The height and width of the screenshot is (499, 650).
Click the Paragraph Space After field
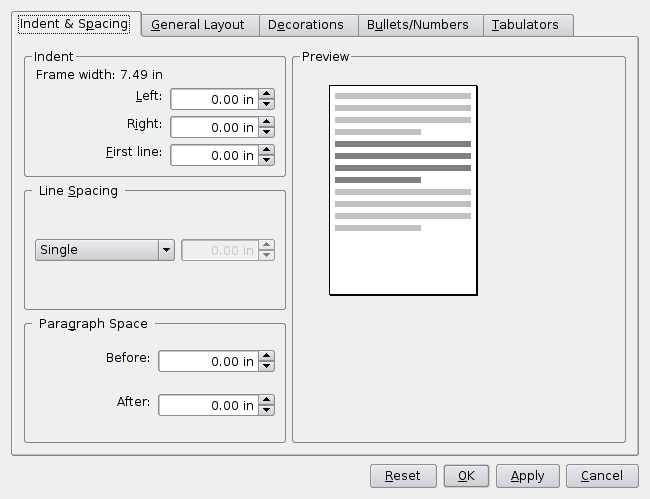pyautogui.click(x=208, y=405)
